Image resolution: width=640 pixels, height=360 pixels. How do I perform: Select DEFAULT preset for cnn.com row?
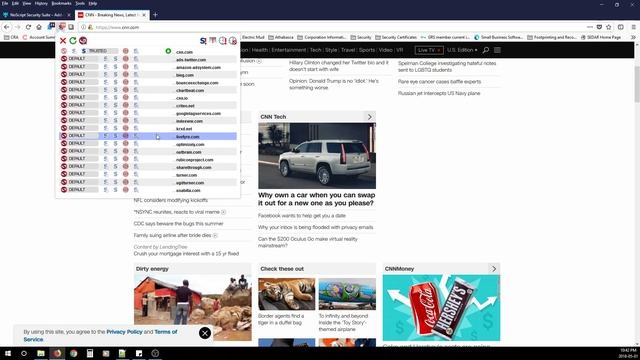[x=64, y=51]
